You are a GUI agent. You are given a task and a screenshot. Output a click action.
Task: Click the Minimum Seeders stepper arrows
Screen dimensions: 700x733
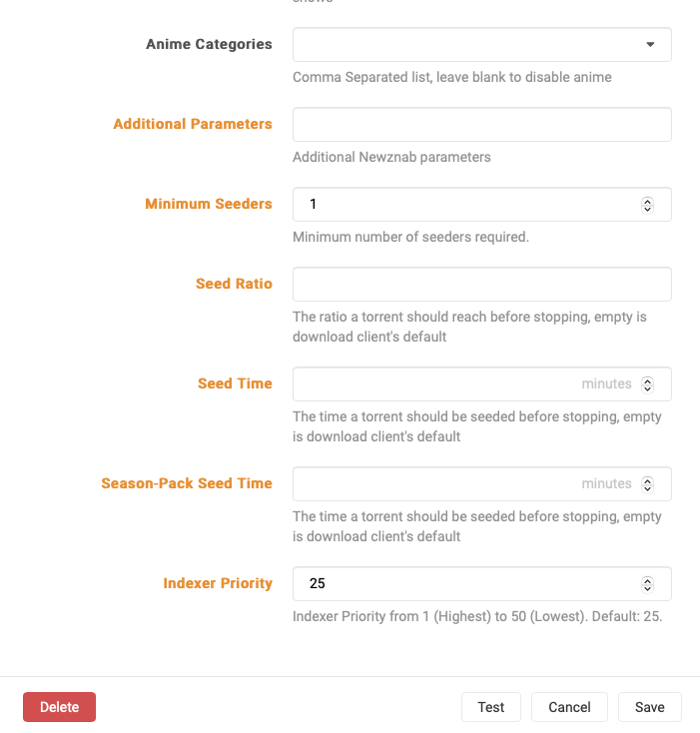647,205
